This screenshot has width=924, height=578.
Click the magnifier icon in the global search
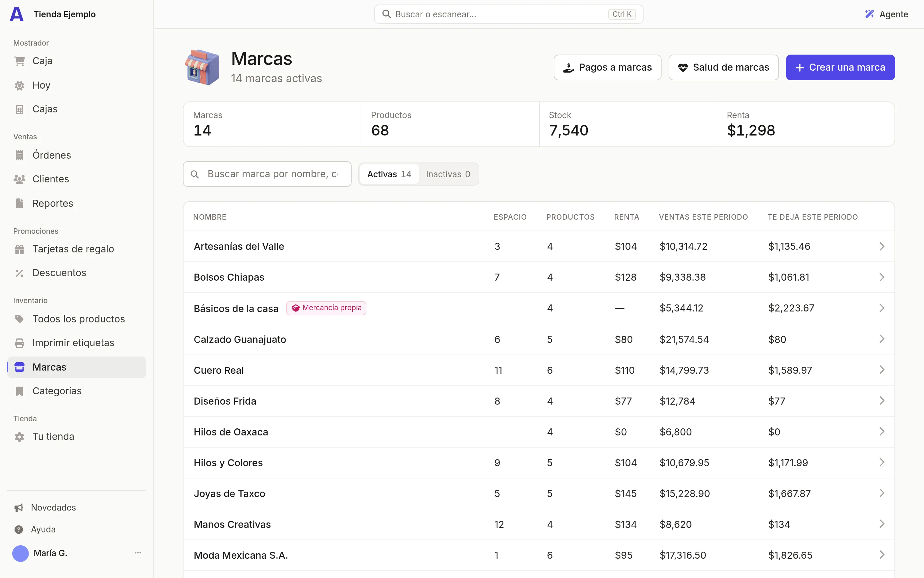(x=386, y=14)
